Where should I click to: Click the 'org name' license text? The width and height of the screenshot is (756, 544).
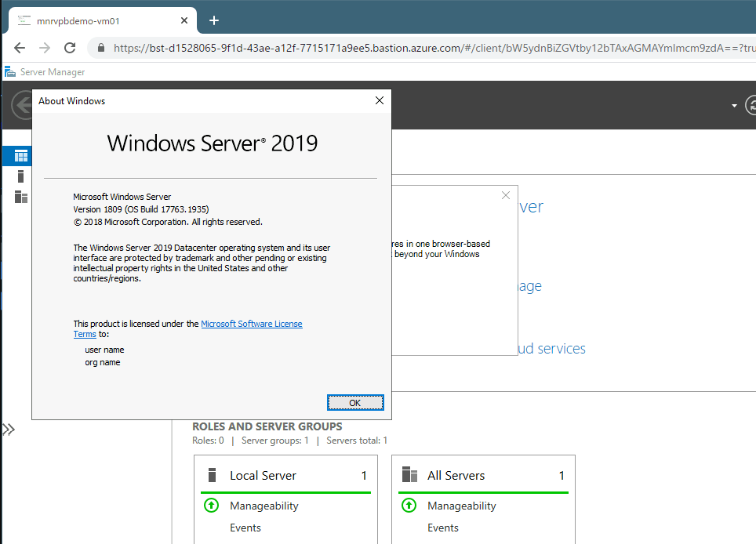pyautogui.click(x=103, y=362)
